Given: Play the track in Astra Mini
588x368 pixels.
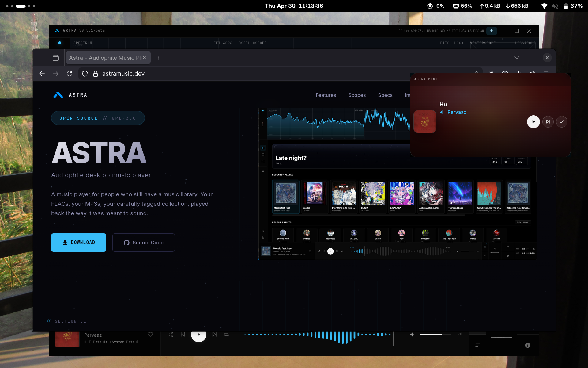Looking at the screenshot, I should pyautogui.click(x=533, y=122).
